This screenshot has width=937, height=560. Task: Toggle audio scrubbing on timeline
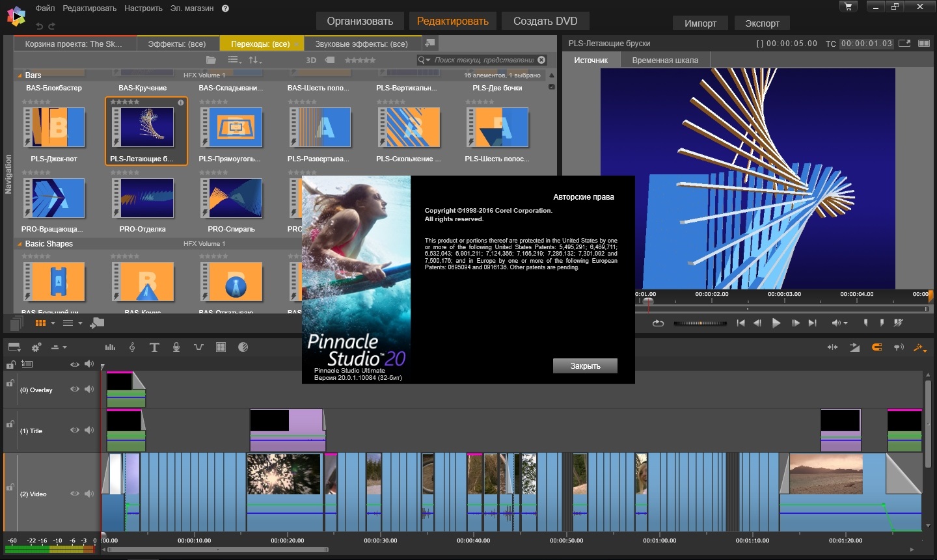[x=899, y=347]
